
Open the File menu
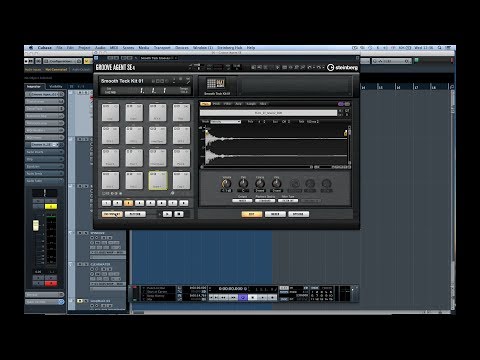point(59,48)
